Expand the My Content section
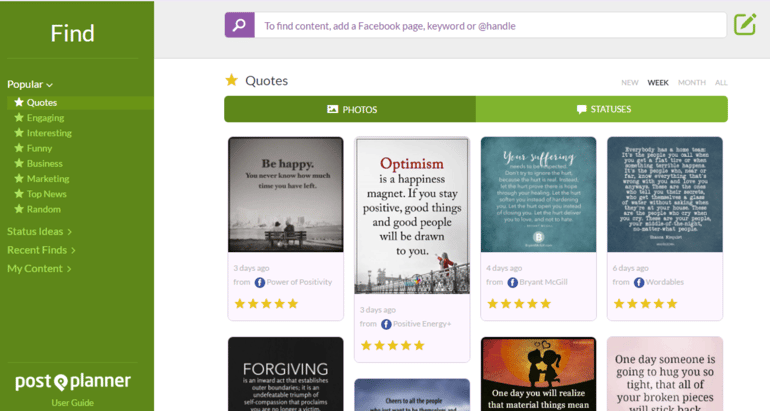The image size is (770, 411). tap(39, 269)
